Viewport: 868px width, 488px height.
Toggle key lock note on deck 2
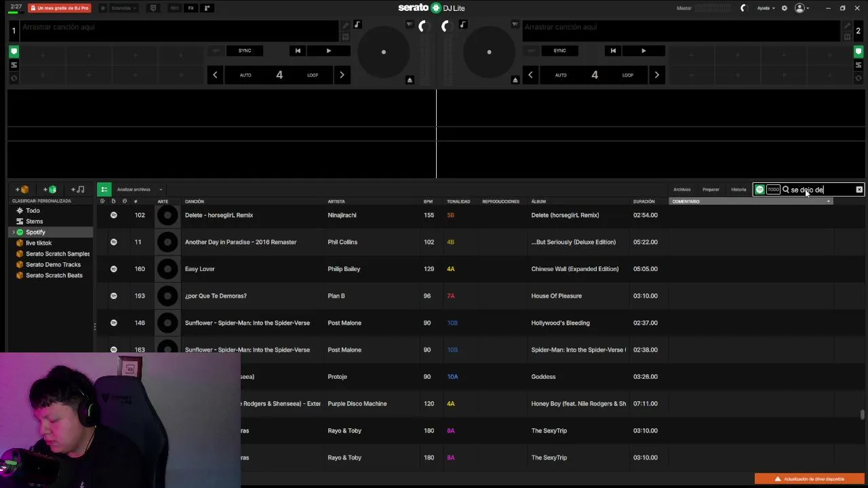[463, 25]
